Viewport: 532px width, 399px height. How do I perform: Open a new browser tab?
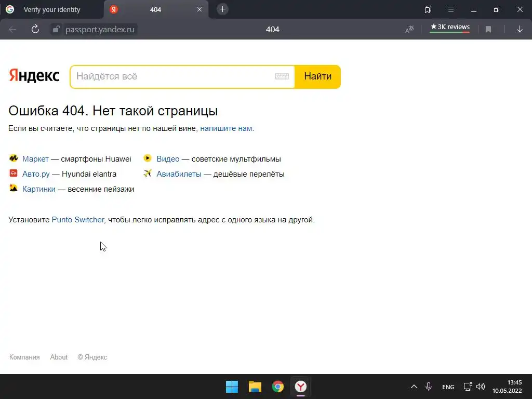pos(222,9)
